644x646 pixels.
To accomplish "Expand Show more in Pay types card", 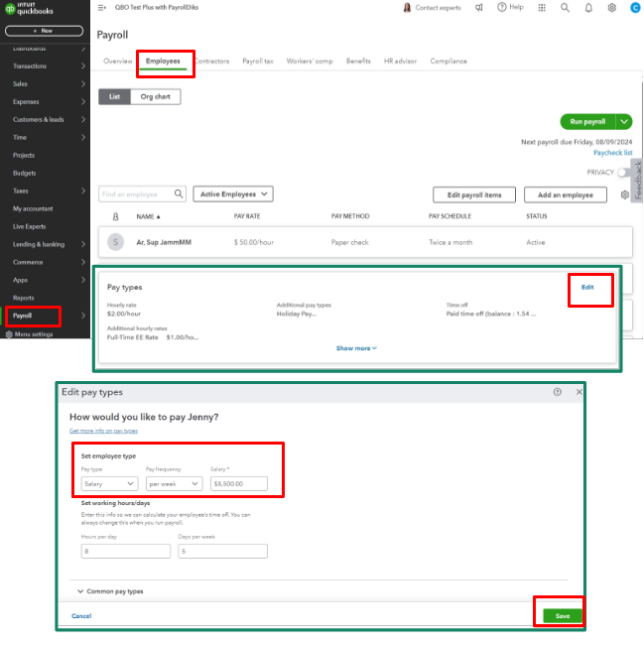I will tap(356, 348).
